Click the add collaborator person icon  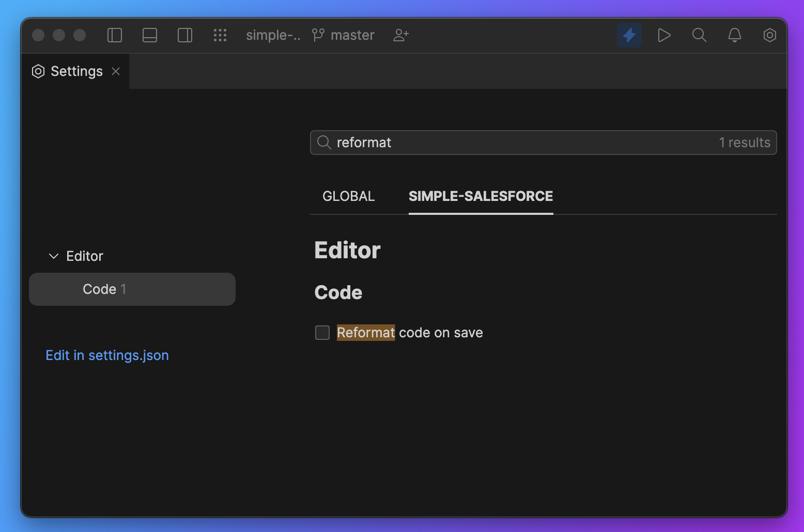pos(401,35)
